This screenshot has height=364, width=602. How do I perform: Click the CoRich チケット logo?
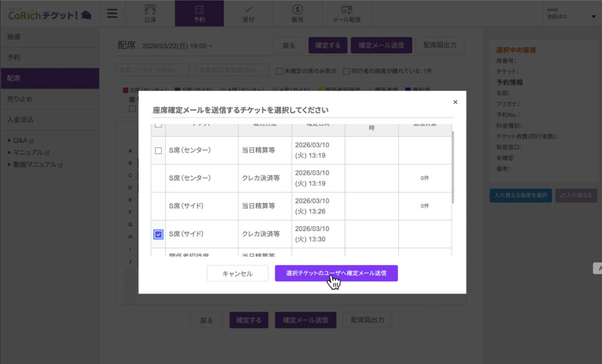50,15
